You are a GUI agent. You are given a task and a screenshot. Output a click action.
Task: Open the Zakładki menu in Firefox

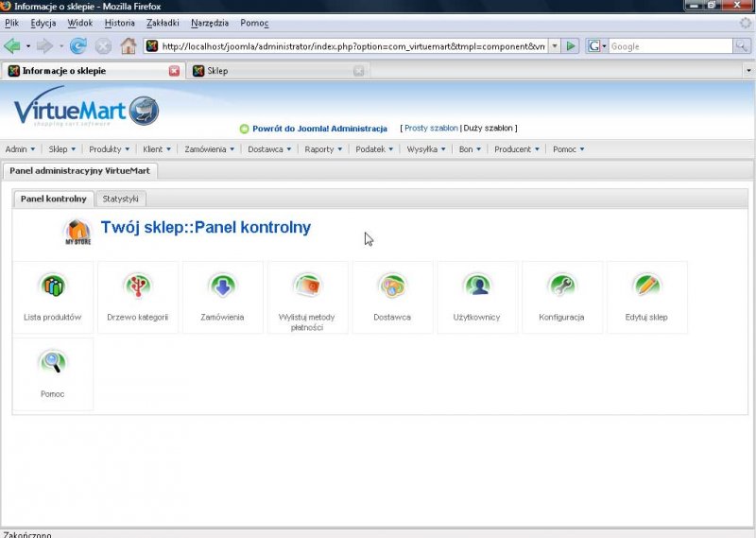click(163, 22)
